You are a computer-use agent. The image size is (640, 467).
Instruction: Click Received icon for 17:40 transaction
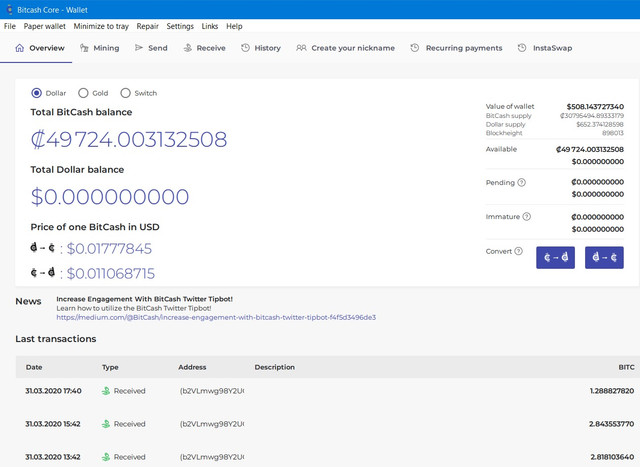coord(106,391)
